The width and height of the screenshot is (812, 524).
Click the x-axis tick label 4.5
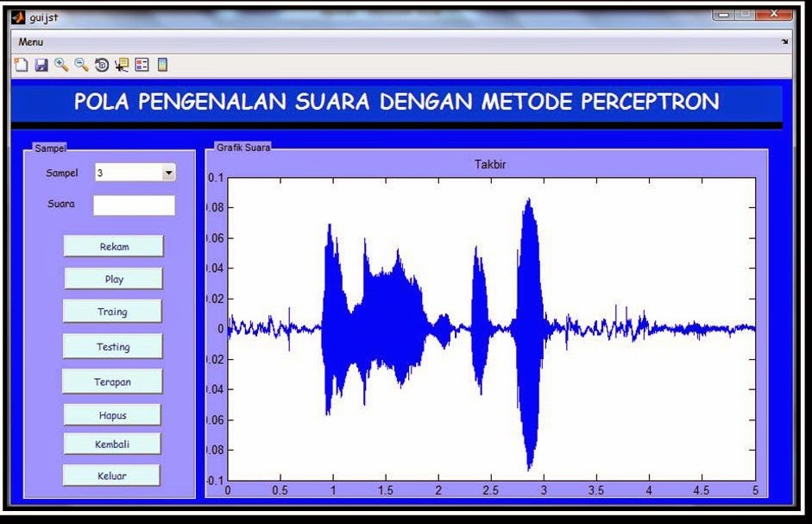pos(702,490)
